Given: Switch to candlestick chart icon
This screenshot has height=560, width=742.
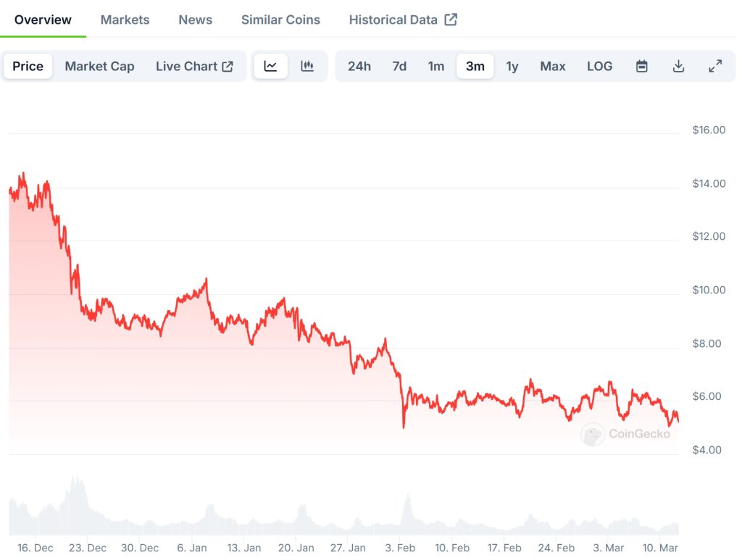Looking at the screenshot, I should click(x=307, y=66).
